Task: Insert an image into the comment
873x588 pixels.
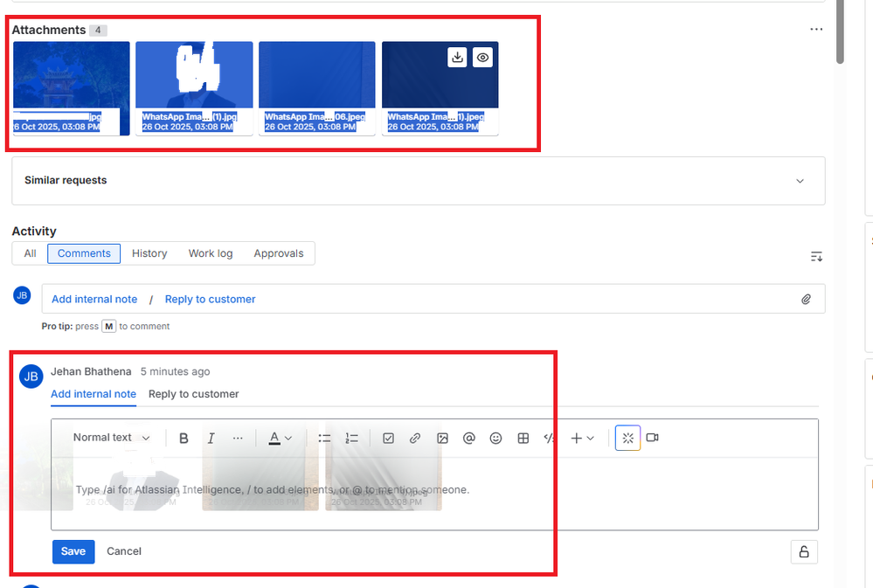Action: pyautogui.click(x=443, y=439)
